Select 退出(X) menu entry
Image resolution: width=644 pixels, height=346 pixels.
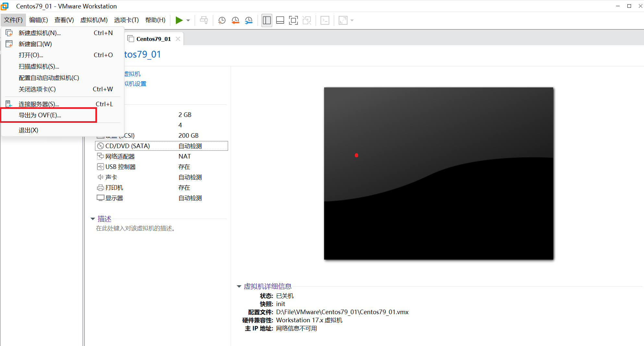tap(62, 130)
